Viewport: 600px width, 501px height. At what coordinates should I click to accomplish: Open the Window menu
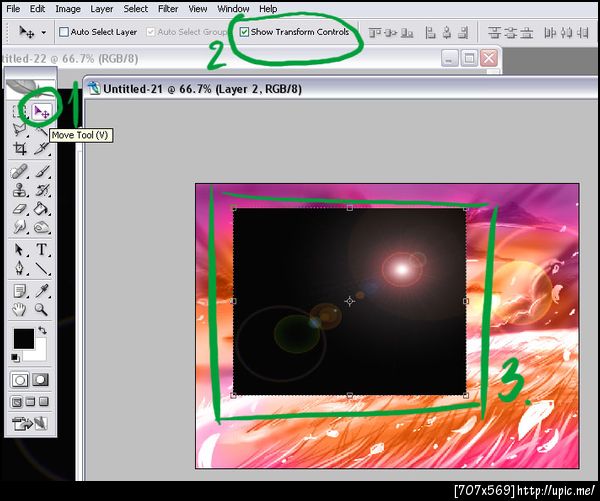click(x=233, y=8)
